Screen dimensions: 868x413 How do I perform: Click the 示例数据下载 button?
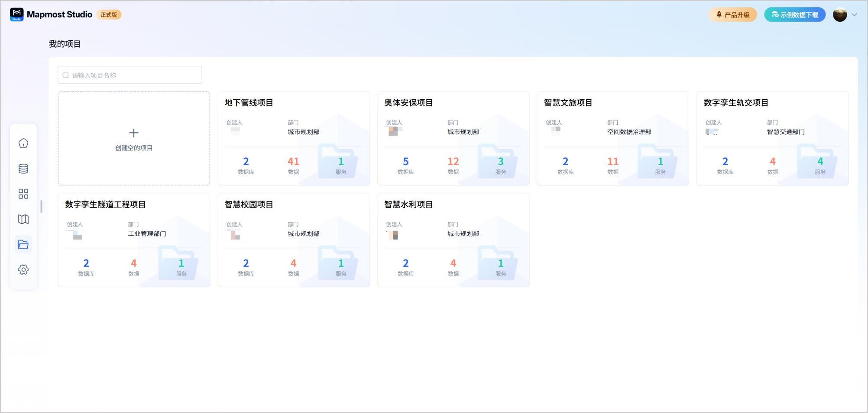pos(794,15)
